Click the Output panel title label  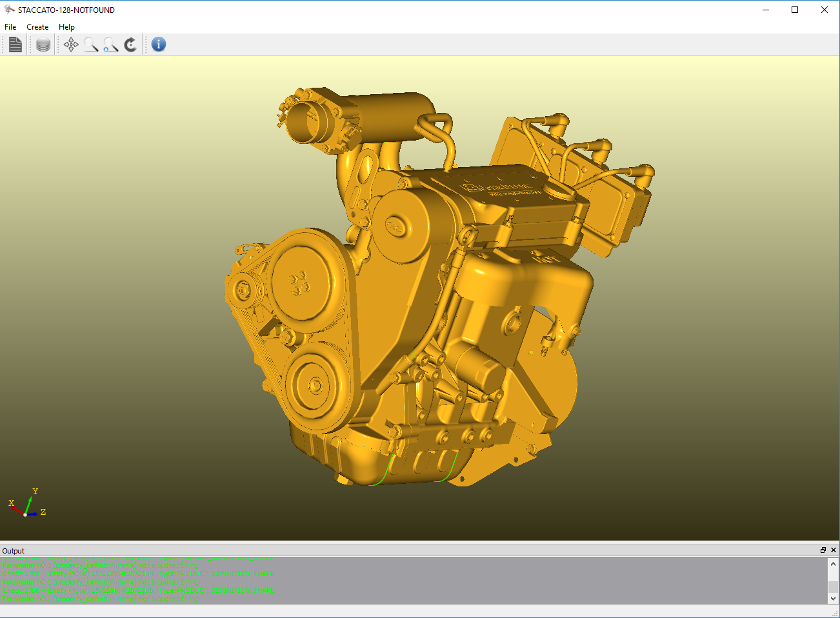coord(14,551)
